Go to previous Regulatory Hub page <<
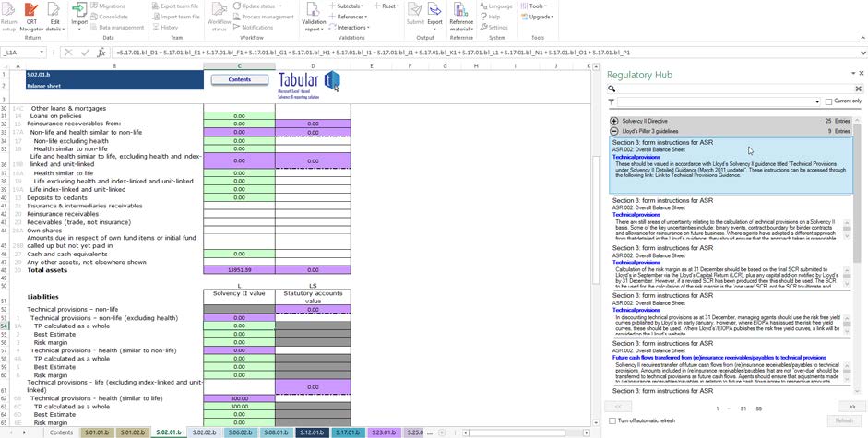 620,407
